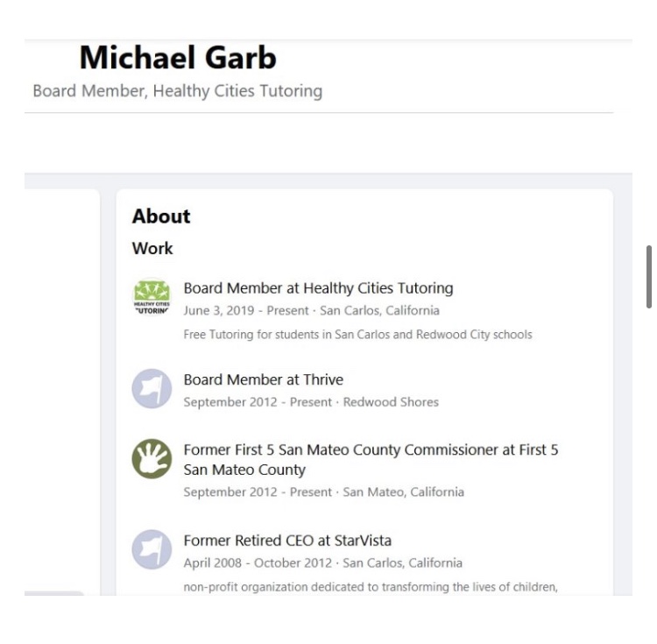Open Board Member at Healthy Cities Tutoring
Image resolution: width=657 pixels, height=644 pixels.
click(318, 287)
